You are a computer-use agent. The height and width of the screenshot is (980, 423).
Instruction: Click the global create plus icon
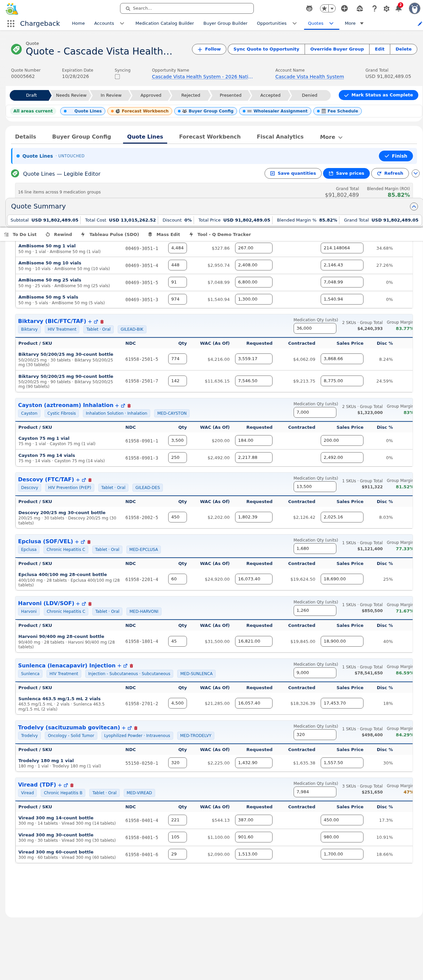(x=344, y=8)
